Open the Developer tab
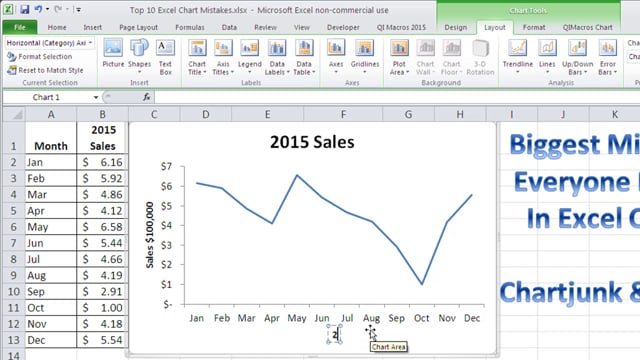This screenshot has height=360, width=640. (343, 27)
